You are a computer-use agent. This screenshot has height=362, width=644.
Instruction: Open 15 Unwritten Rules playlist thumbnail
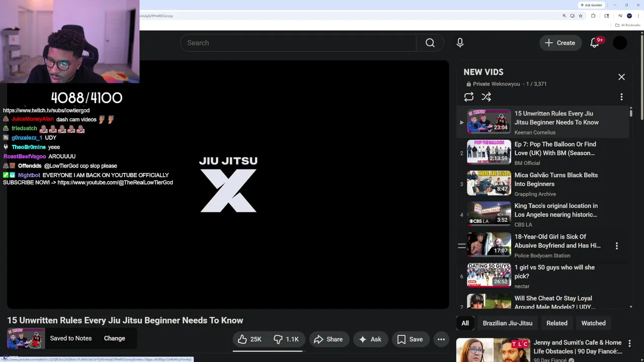[x=489, y=122]
